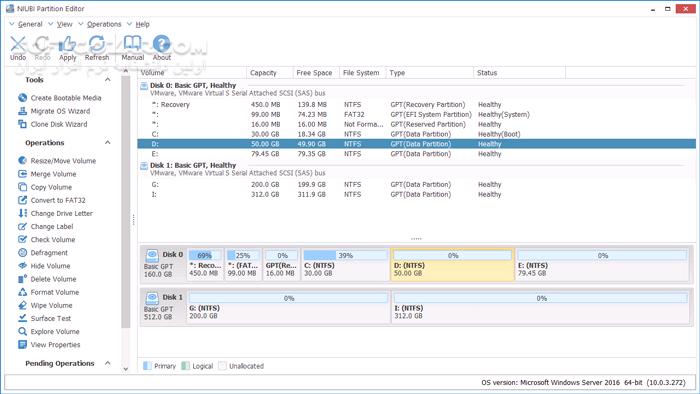This screenshot has height=394, width=700.
Task: Collapse the Operations section chevron
Action: (x=108, y=142)
